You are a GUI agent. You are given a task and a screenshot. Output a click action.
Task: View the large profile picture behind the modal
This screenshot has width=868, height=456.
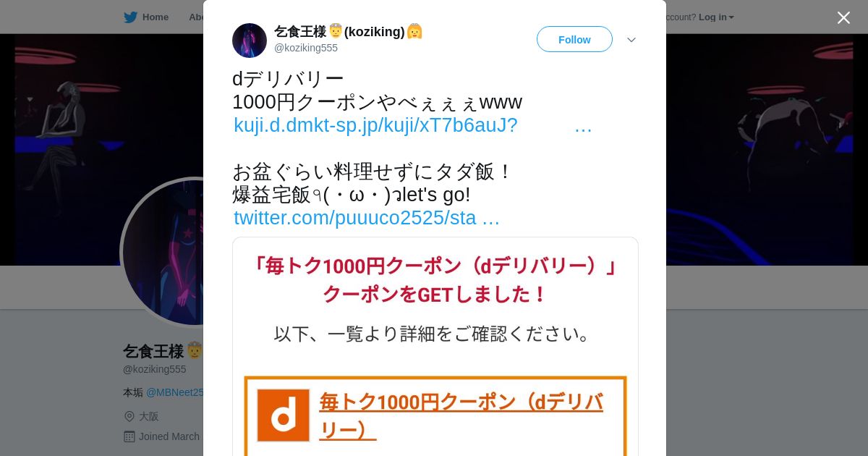[x=162, y=252]
